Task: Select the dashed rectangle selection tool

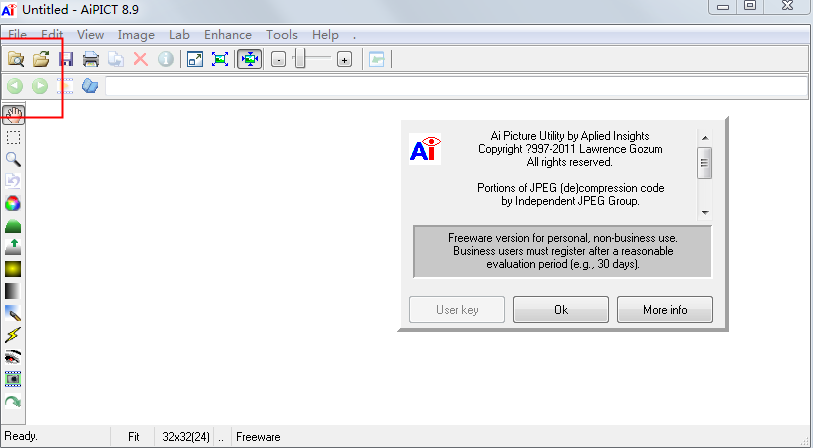Action: click(x=13, y=137)
